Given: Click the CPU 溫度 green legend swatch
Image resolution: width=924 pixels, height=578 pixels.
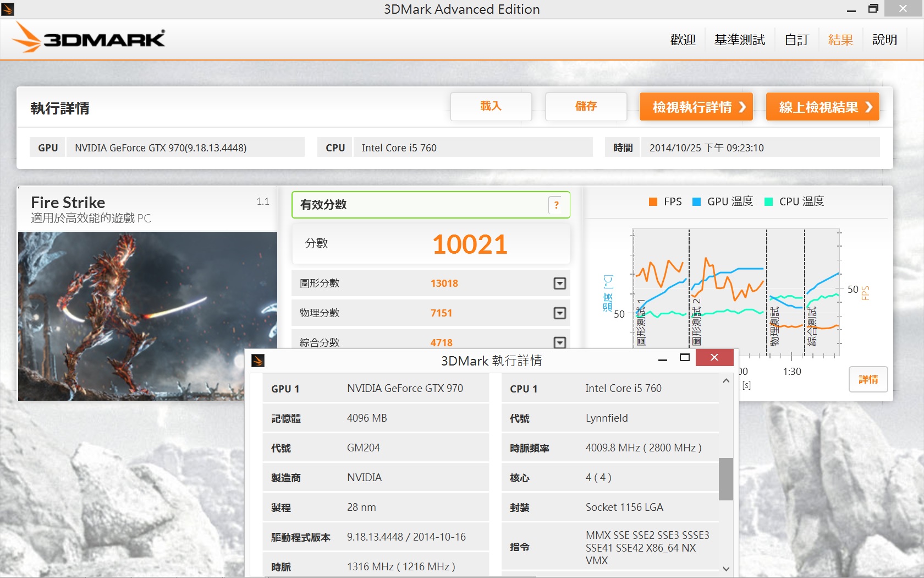Looking at the screenshot, I should [x=769, y=202].
